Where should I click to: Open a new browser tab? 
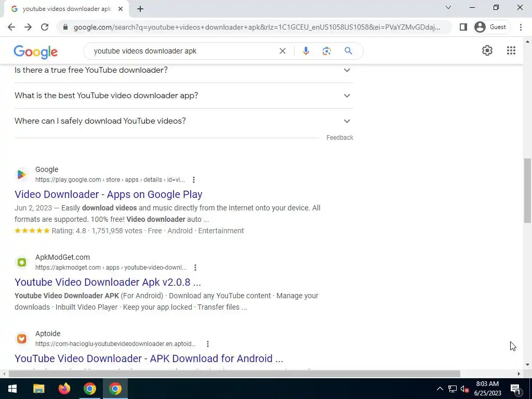click(x=140, y=9)
